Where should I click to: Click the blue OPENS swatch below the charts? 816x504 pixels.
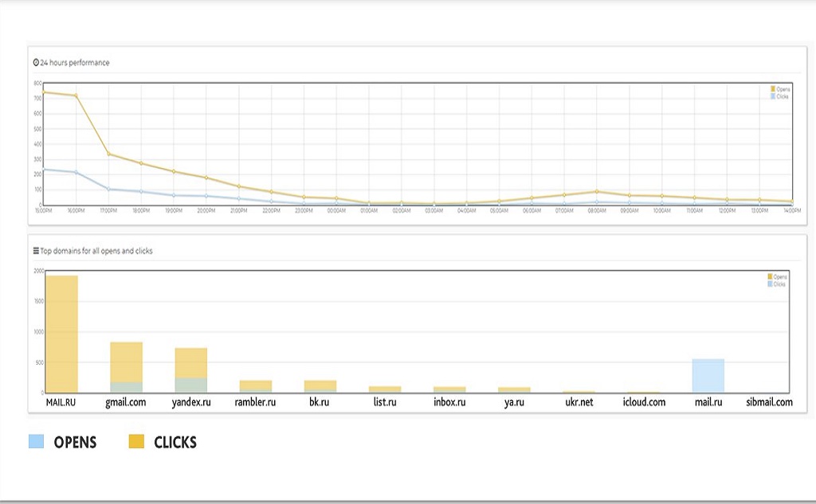[x=37, y=442]
